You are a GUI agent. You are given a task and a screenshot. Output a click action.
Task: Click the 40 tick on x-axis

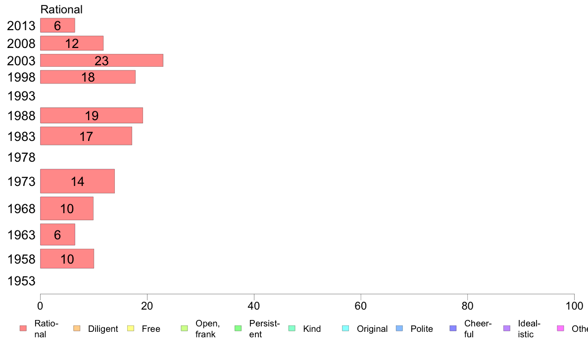(x=254, y=306)
